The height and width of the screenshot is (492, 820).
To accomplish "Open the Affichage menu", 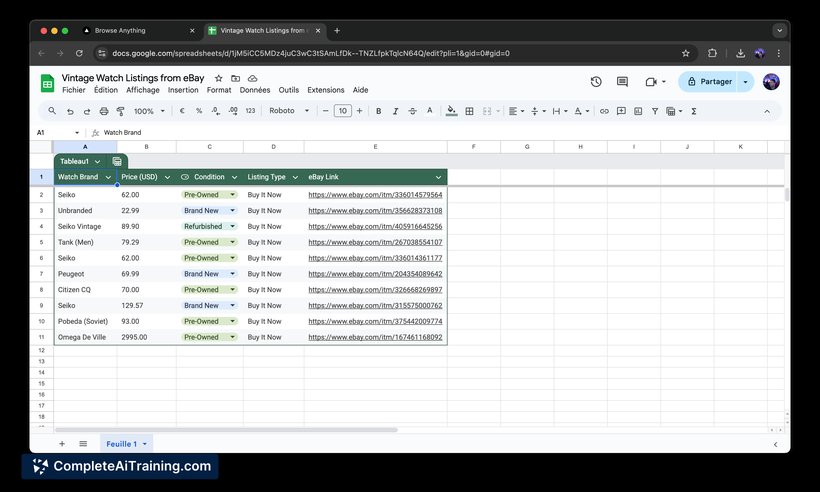I will point(143,90).
